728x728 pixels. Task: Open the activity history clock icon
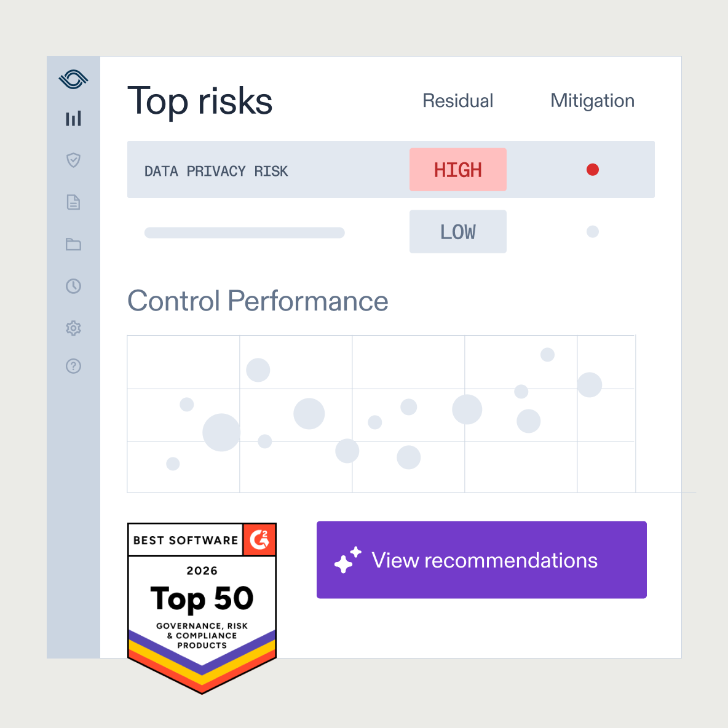73,286
